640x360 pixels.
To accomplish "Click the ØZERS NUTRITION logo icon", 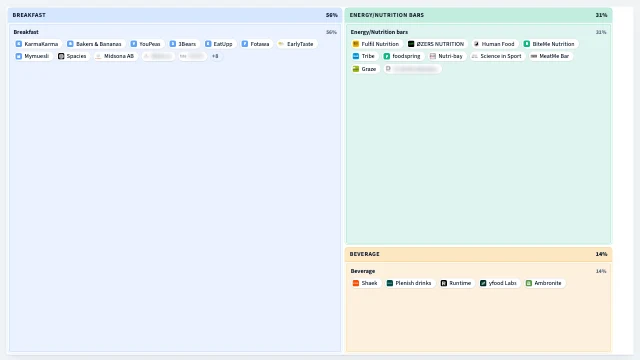I will click(x=411, y=44).
